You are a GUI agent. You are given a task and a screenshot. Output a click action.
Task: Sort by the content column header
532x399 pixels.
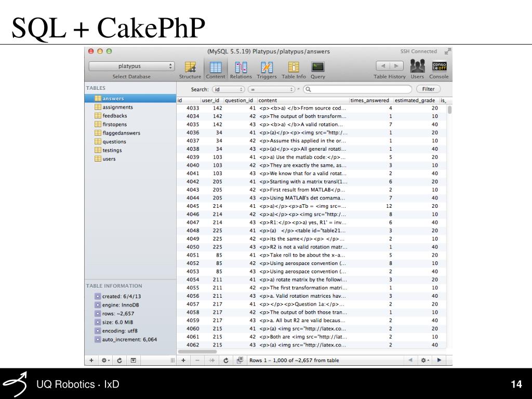(303, 100)
